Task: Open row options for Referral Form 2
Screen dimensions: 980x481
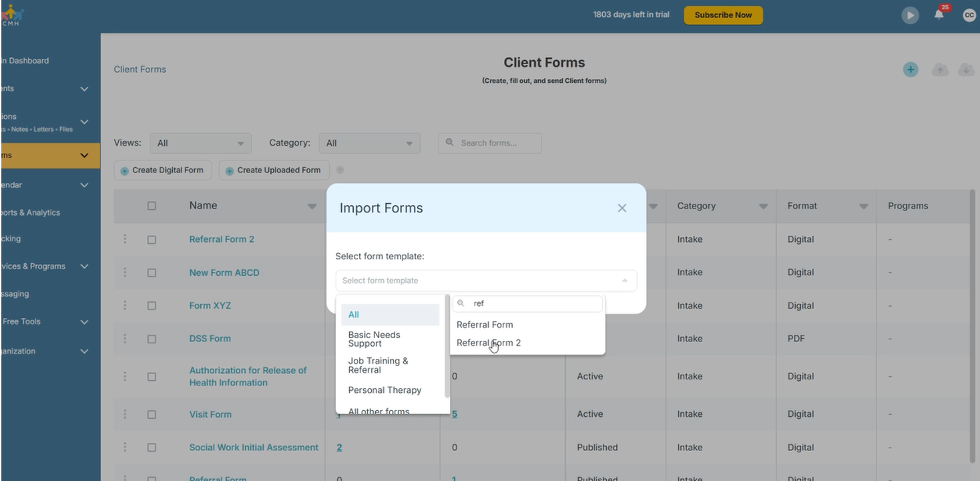Action: tap(125, 239)
